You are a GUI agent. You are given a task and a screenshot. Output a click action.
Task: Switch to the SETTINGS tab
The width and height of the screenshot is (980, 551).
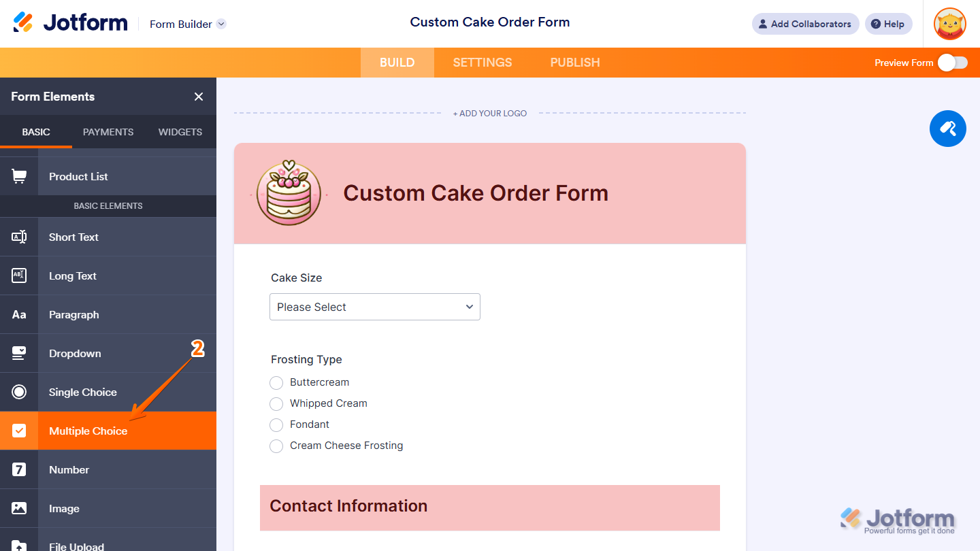click(x=483, y=63)
